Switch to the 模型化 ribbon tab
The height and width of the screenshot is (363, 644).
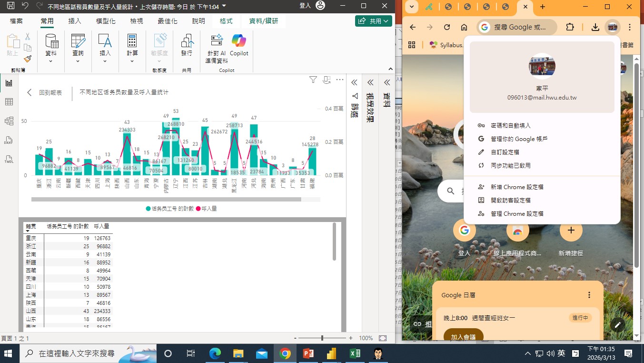(104, 21)
